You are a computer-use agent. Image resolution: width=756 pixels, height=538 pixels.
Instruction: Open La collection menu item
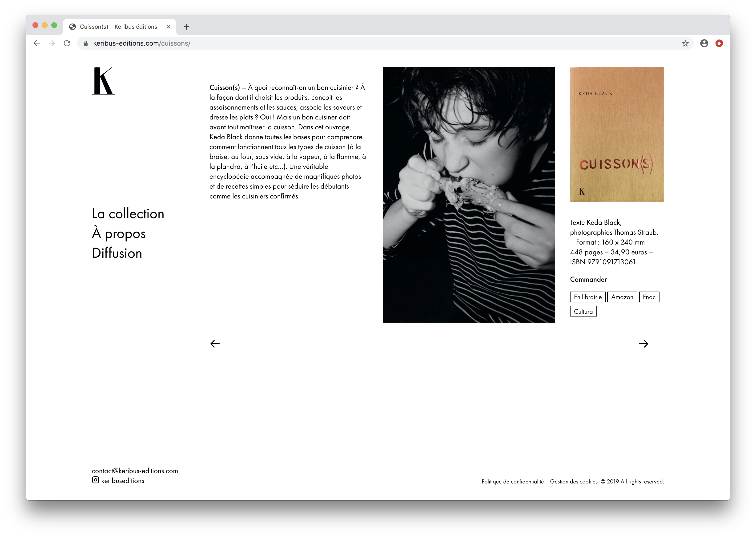(128, 214)
